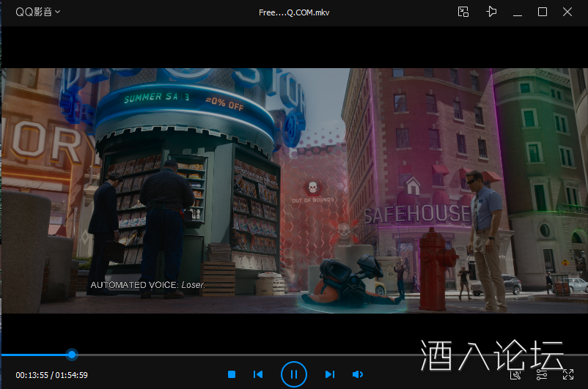Open playback settings sliders icon
The image size is (588, 389).
coord(542,374)
